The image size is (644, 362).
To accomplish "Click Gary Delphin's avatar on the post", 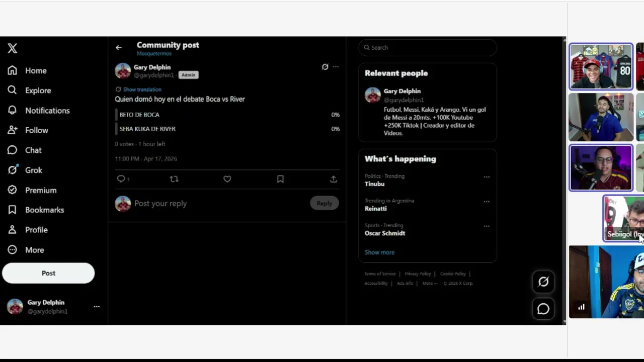I will 123,71.
